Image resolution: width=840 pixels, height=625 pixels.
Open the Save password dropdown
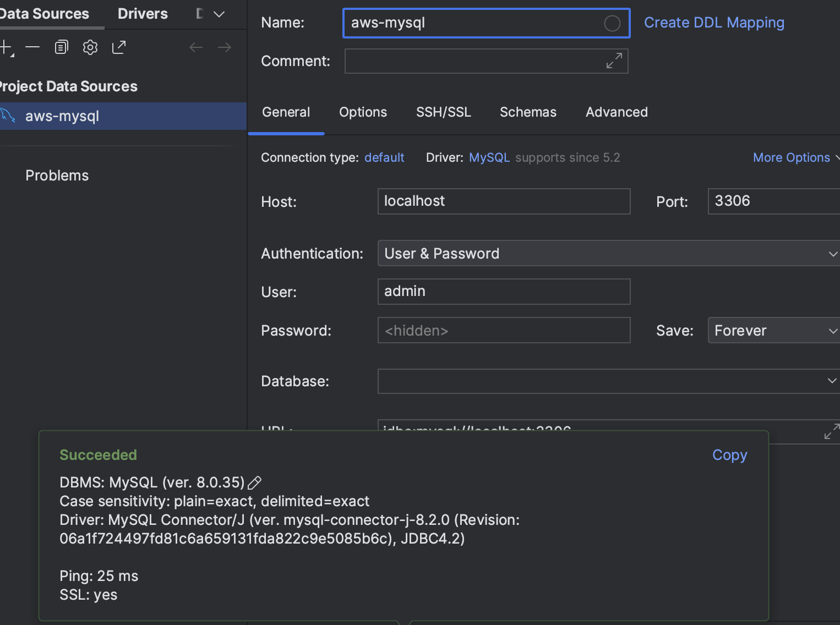click(x=774, y=331)
